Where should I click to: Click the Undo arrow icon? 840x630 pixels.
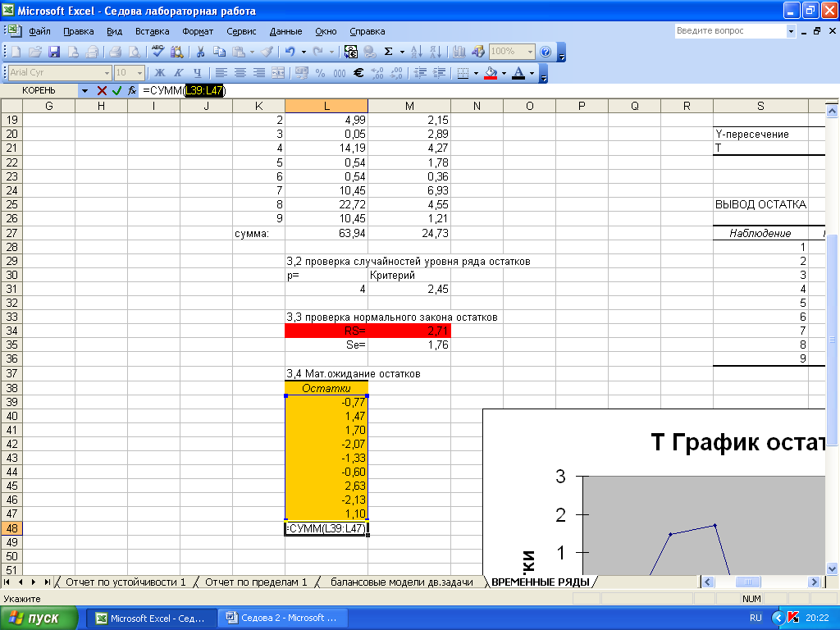click(x=290, y=52)
